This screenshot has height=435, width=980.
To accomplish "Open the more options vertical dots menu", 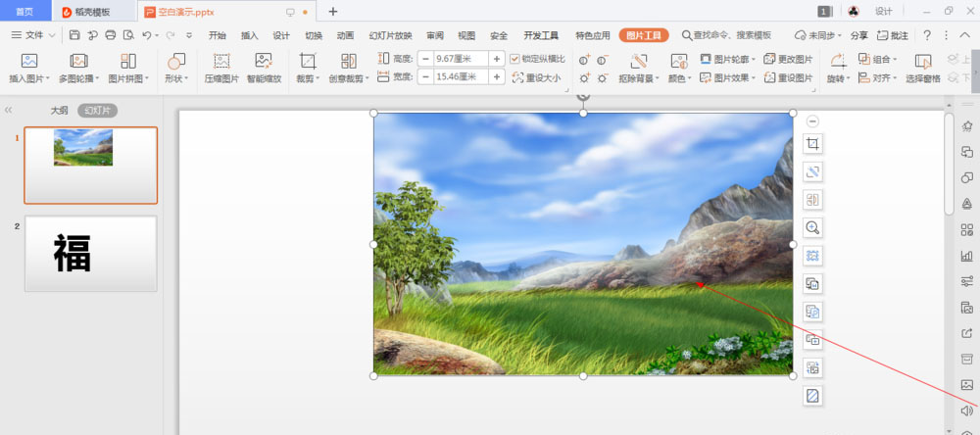I will tap(947, 35).
